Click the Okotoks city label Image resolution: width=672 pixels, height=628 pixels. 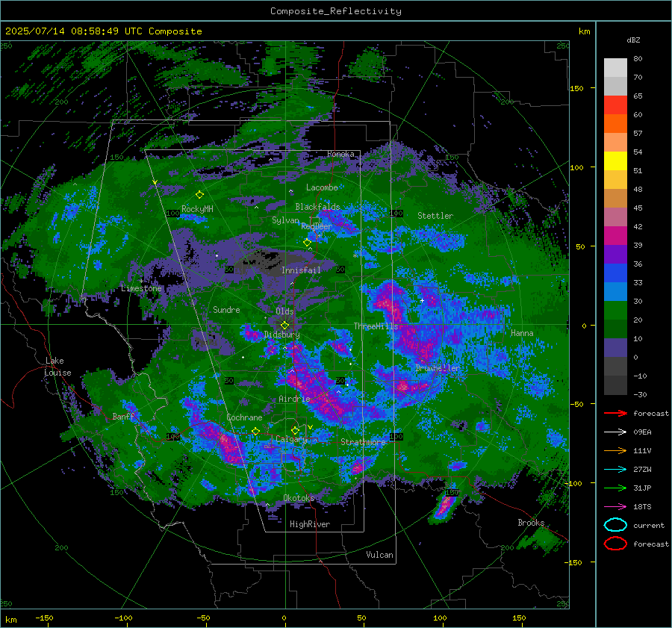pos(299,497)
